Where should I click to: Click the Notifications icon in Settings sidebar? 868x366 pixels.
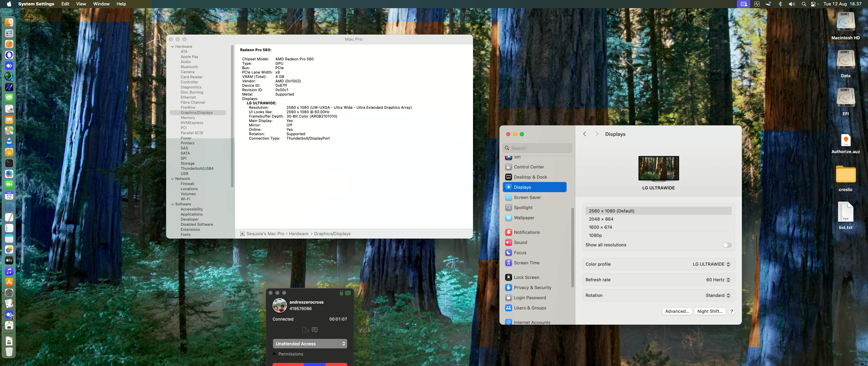(x=508, y=232)
